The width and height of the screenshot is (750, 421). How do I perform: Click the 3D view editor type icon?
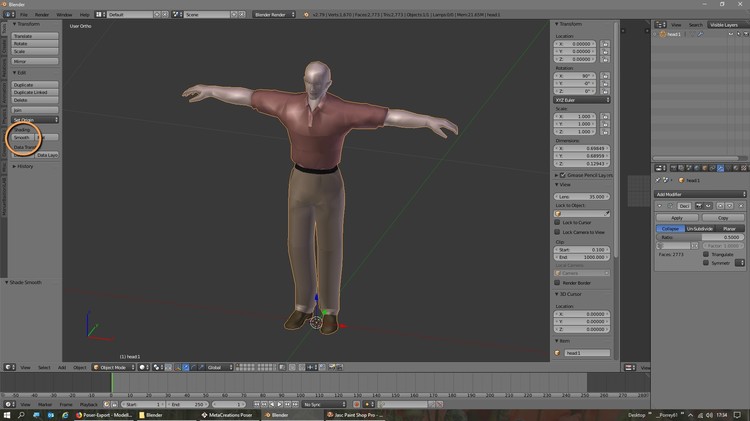click(9, 367)
